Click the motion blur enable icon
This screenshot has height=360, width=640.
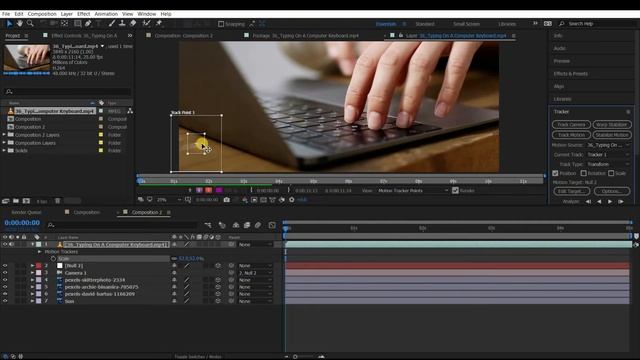(x=258, y=225)
